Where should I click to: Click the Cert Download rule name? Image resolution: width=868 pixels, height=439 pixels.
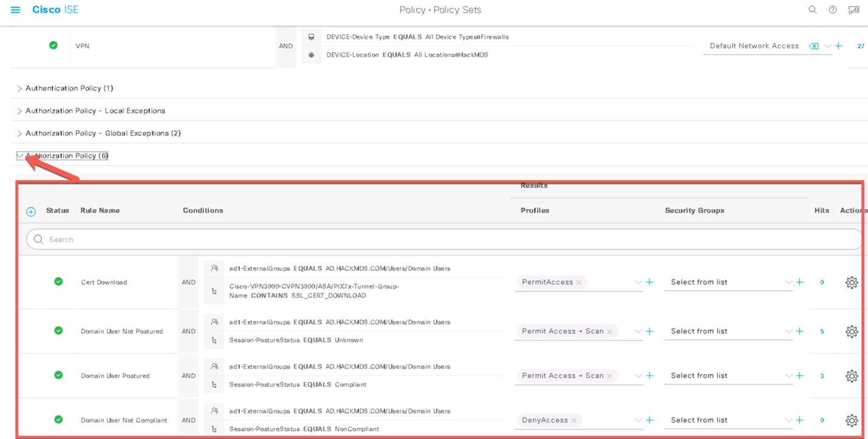coord(104,283)
